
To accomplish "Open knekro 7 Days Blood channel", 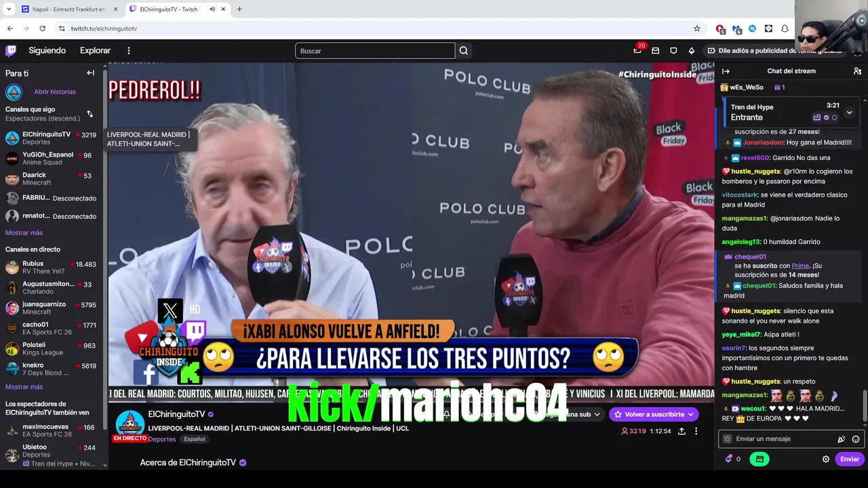I will (51, 369).
